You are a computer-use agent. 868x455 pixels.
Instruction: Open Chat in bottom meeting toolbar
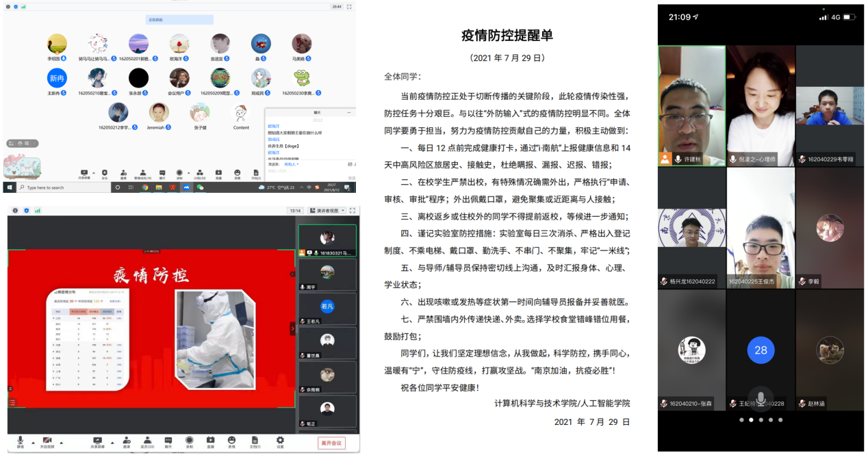[x=168, y=441]
